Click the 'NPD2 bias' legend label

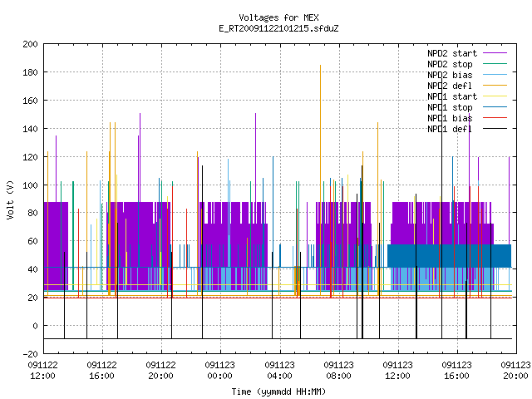click(450, 75)
